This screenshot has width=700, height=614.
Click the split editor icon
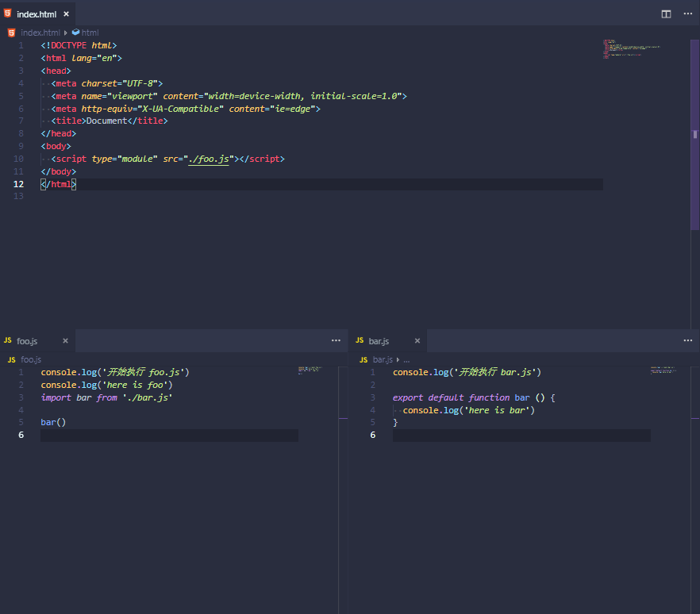[666, 13]
